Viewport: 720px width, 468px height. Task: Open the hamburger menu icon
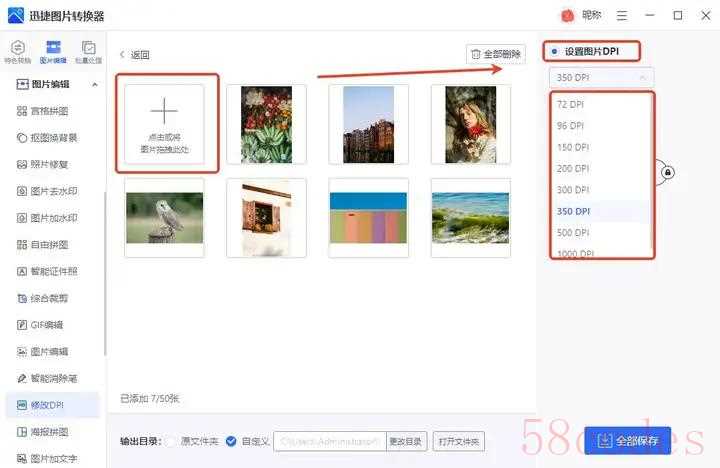click(x=622, y=16)
